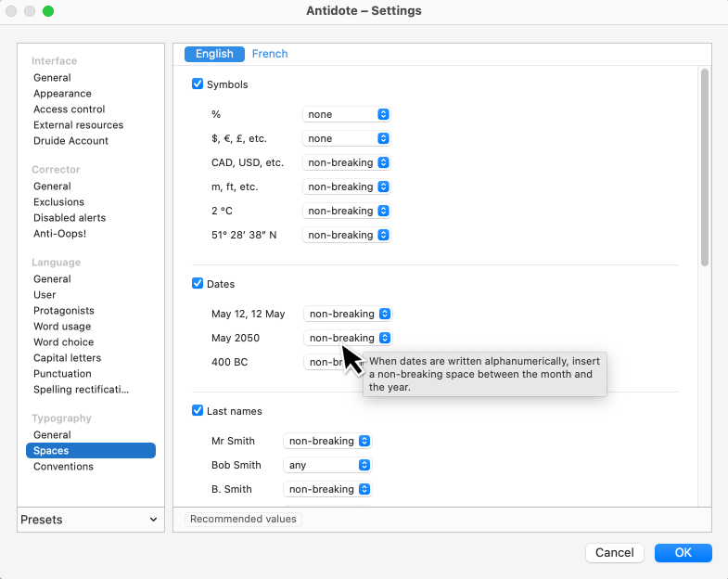This screenshot has width=728, height=579.
Task: Expand the Bob Smith spacing dropdown
Action: click(326, 465)
